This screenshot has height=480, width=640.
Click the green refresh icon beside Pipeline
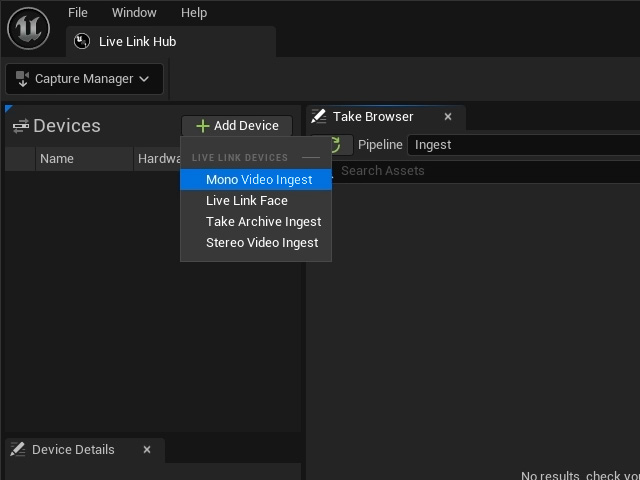click(336, 144)
